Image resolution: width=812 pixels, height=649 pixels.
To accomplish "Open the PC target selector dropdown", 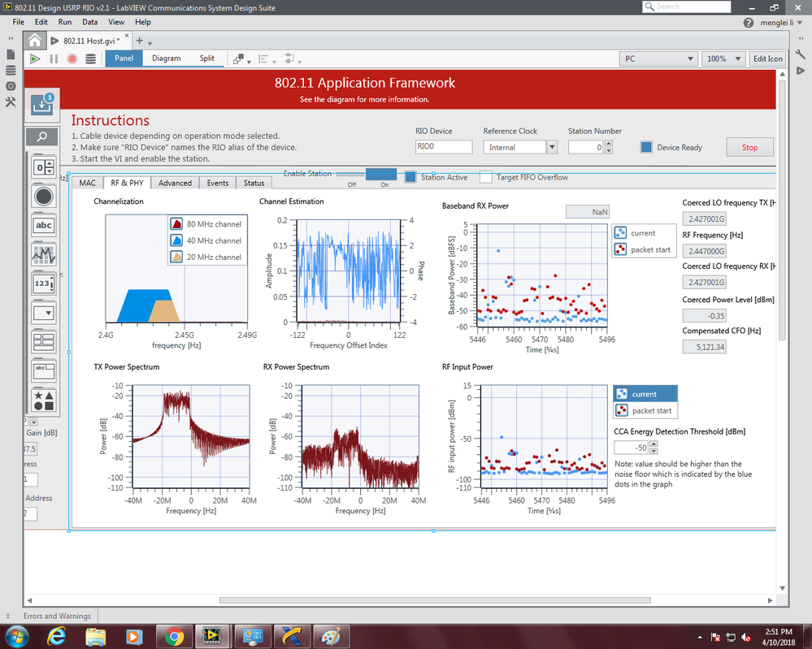I will tap(658, 59).
